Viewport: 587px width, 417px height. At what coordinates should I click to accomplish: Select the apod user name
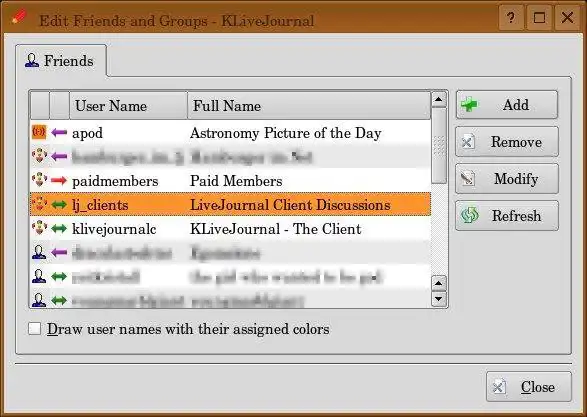click(x=87, y=133)
